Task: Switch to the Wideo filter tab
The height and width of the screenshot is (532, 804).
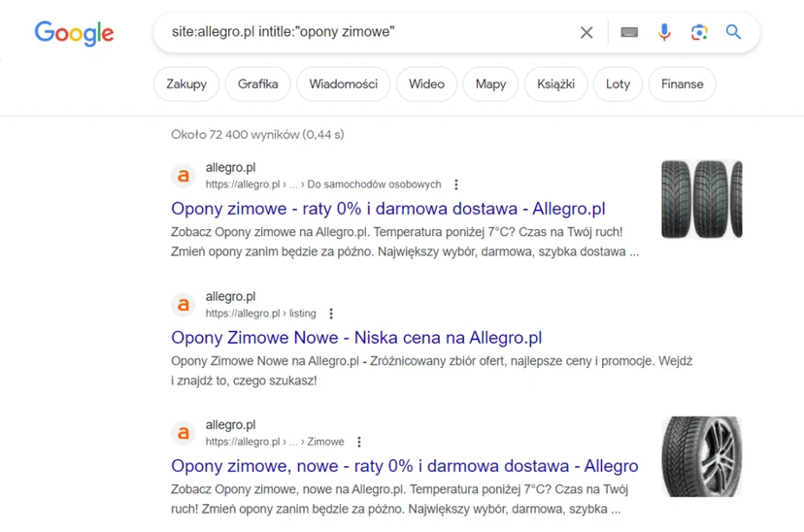Action: (426, 84)
